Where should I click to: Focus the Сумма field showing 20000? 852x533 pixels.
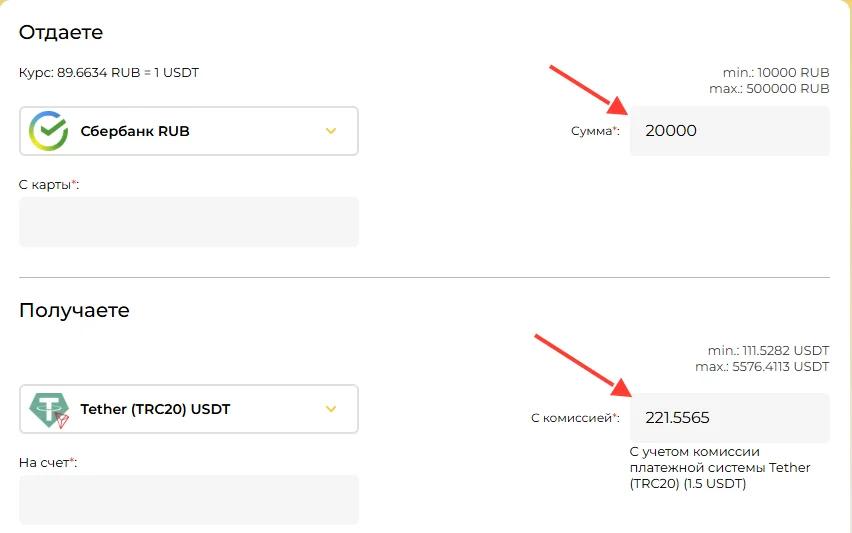(x=730, y=131)
